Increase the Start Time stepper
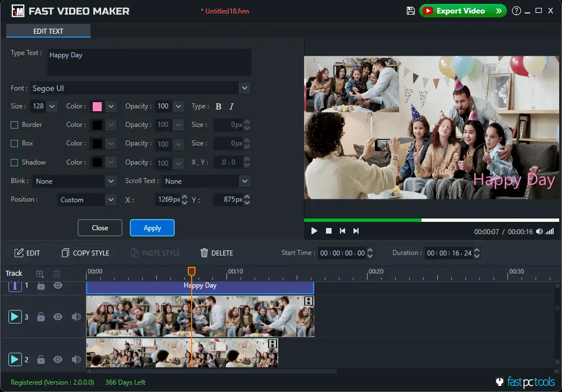 tap(370, 250)
